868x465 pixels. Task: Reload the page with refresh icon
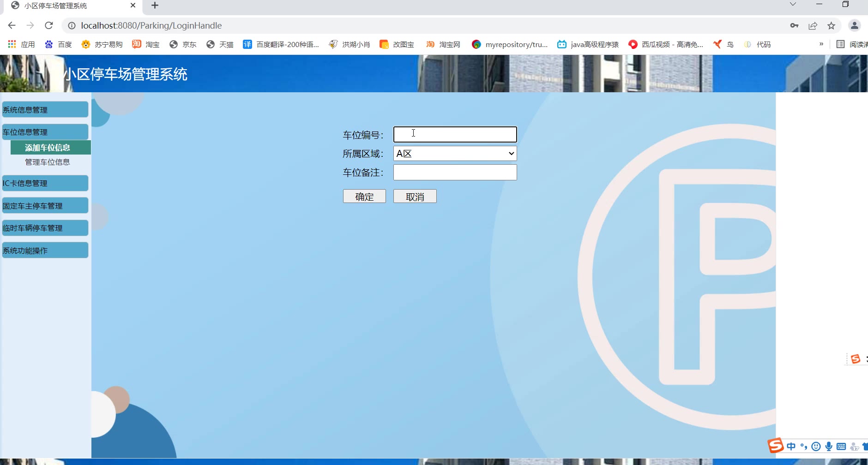[x=49, y=25]
